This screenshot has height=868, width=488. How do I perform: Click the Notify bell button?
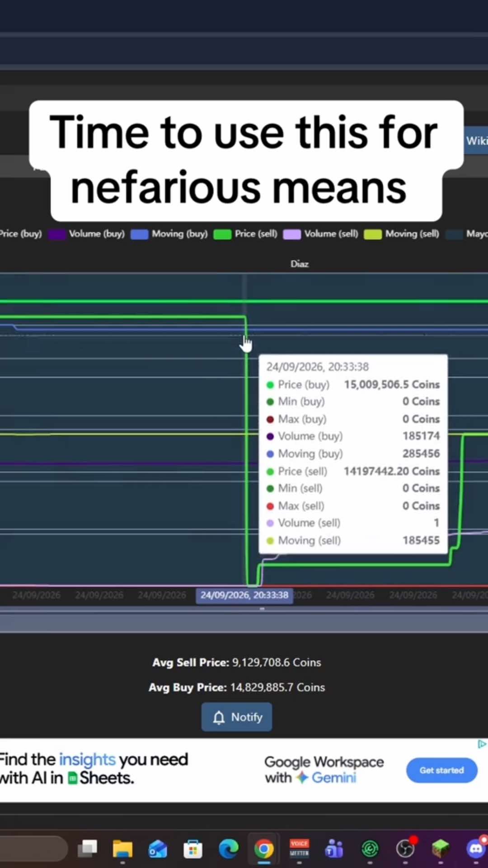coord(237,717)
